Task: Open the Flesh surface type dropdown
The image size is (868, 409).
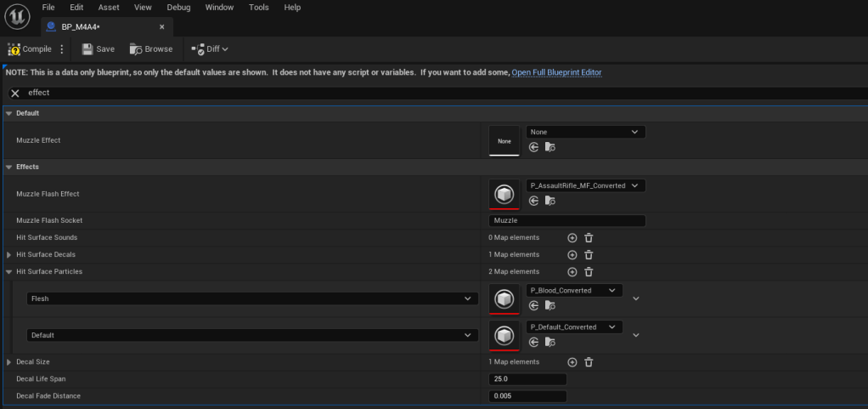Action: (251, 298)
